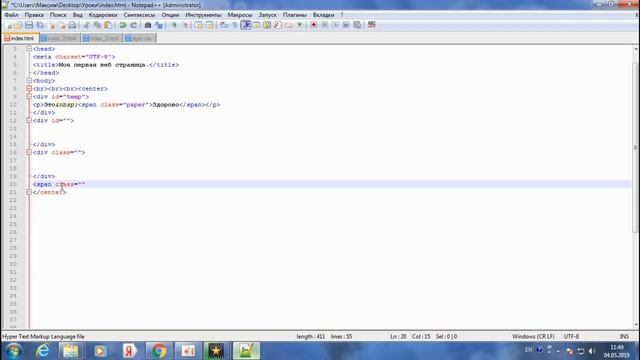Launch Google Chrome from taskbar
640x360 pixels.
pyautogui.click(x=159, y=351)
